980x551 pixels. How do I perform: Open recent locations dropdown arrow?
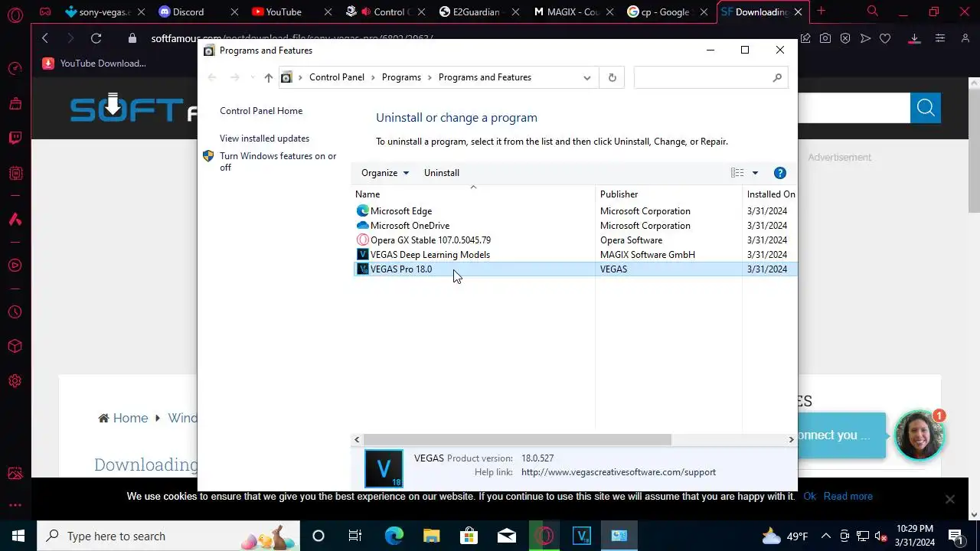tap(252, 77)
